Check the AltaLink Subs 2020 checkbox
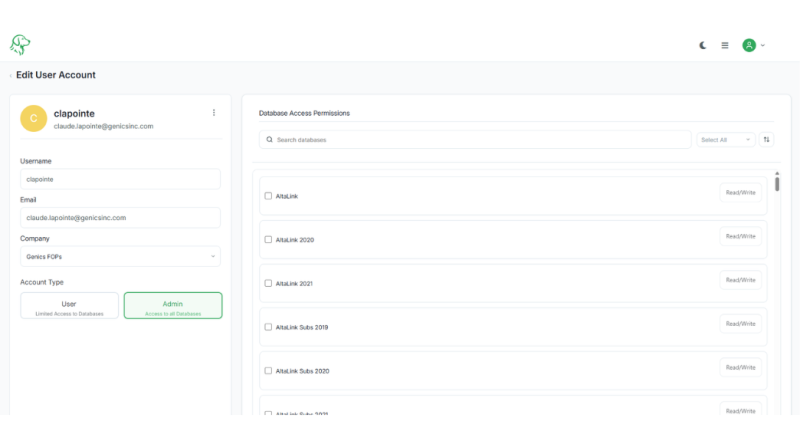Viewport: 800px width, 441px height. pos(268,371)
